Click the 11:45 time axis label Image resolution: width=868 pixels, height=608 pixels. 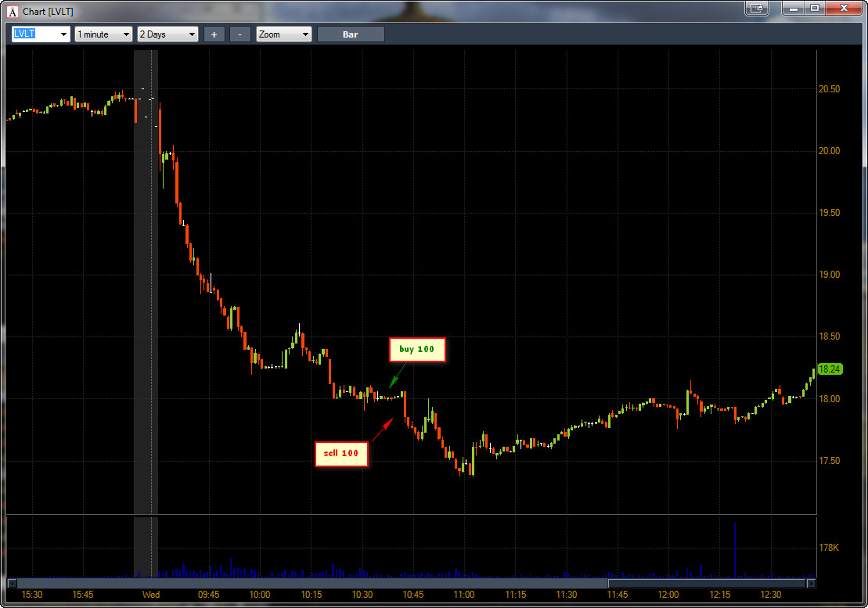click(x=618, y=595)
